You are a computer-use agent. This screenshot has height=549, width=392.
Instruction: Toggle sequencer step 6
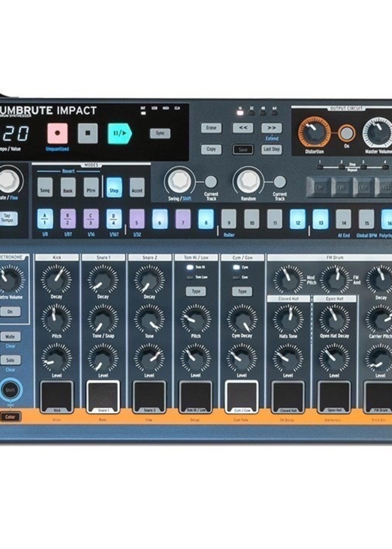coord(160,219)
